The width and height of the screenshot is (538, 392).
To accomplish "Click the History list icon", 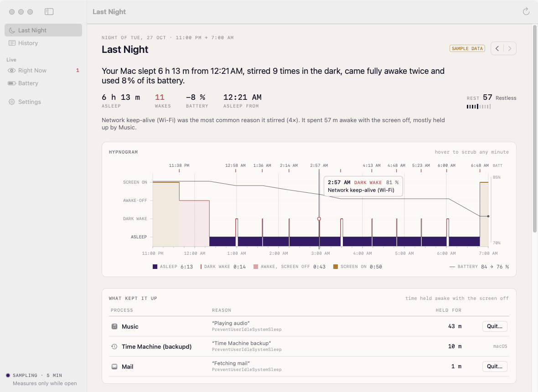I will (12, 43).
